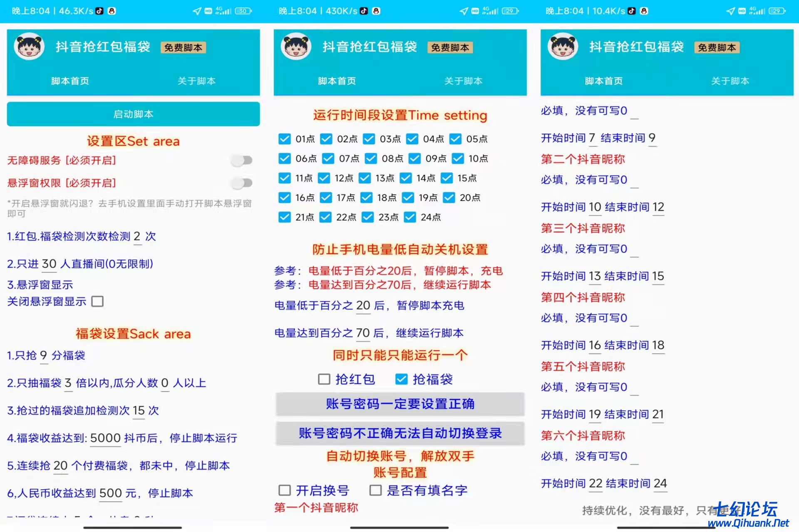Edit 结束时间 18 field

(658, 346)
